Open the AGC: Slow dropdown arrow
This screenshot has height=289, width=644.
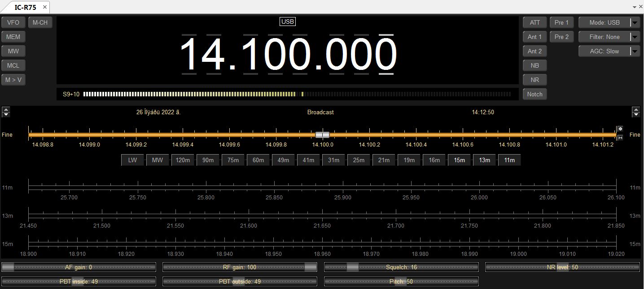point(635,51)
